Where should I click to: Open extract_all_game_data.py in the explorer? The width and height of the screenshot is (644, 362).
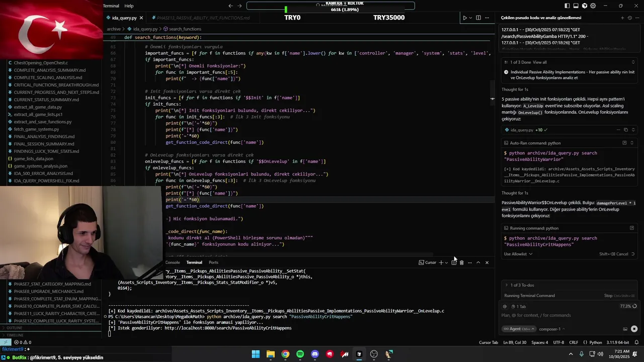tap(38, 107)
